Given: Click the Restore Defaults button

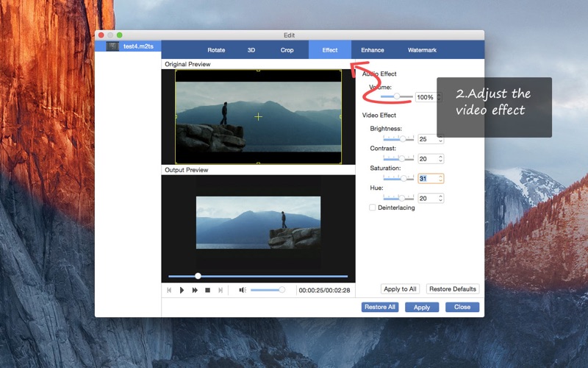Looking at the screenshot, I should (x=453, y=289).
